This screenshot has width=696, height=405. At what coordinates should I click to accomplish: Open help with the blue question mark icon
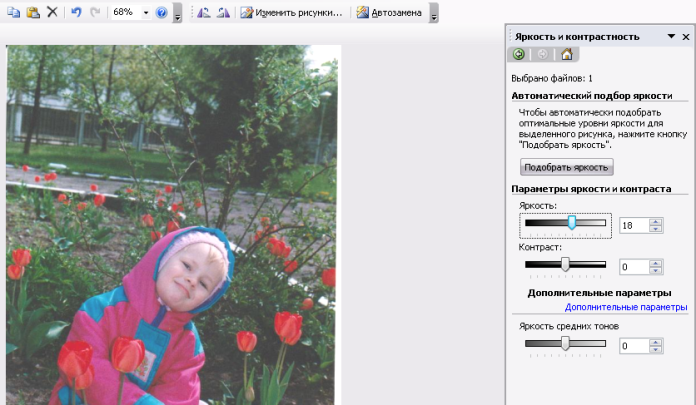click(x=162, y=12)
